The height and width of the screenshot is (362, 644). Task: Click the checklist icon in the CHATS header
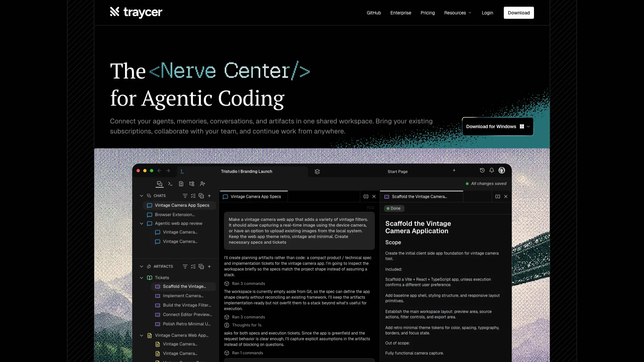pyautogui.click(x=193, y=196)
